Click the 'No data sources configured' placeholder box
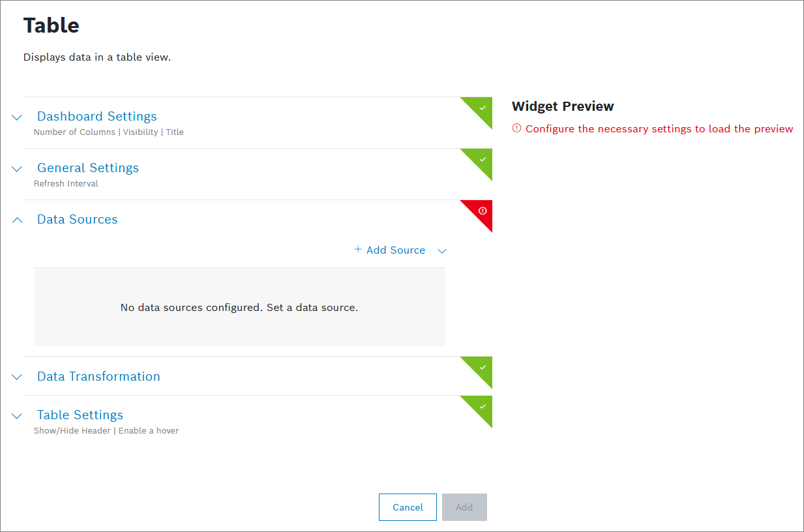804x532 pixels. pos(239,307)
